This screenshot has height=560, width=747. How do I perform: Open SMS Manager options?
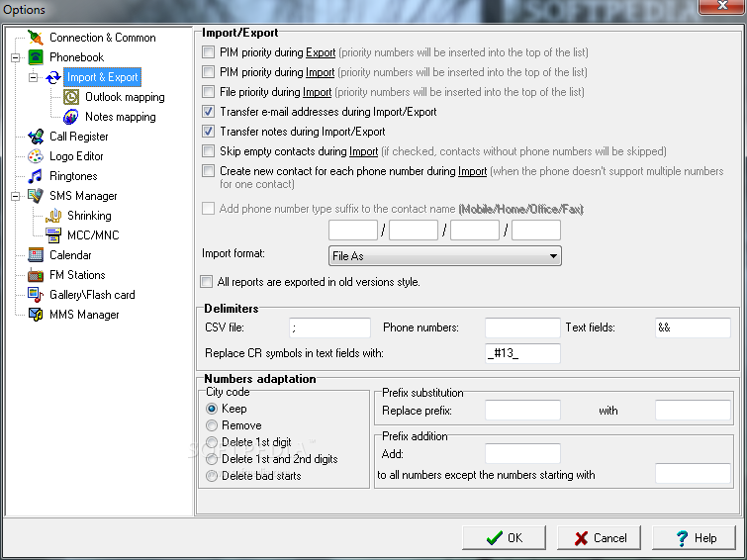click(83, 196)
